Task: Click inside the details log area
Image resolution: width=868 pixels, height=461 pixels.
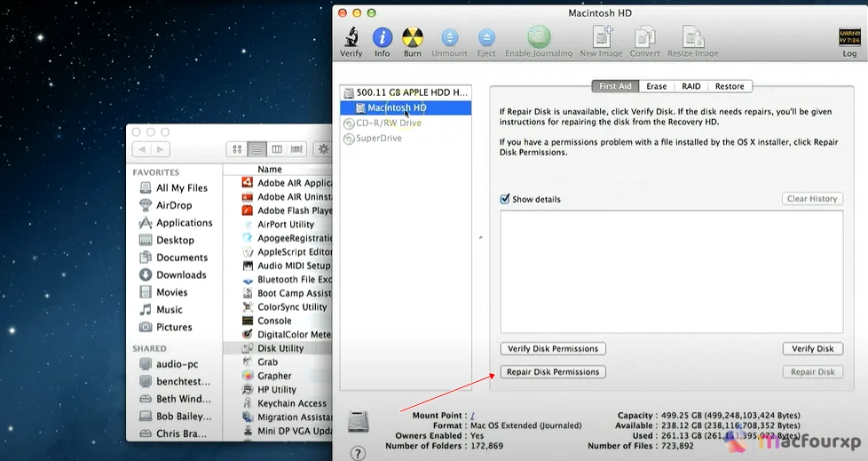Action: [672, 272]
